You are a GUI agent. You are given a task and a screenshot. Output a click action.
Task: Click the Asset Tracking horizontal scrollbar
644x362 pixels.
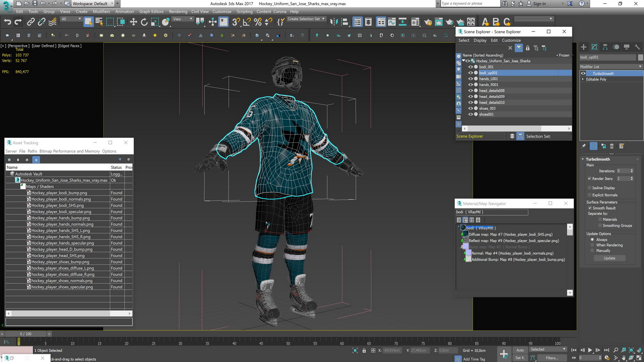pyautogui.click(x=61, y=313)
